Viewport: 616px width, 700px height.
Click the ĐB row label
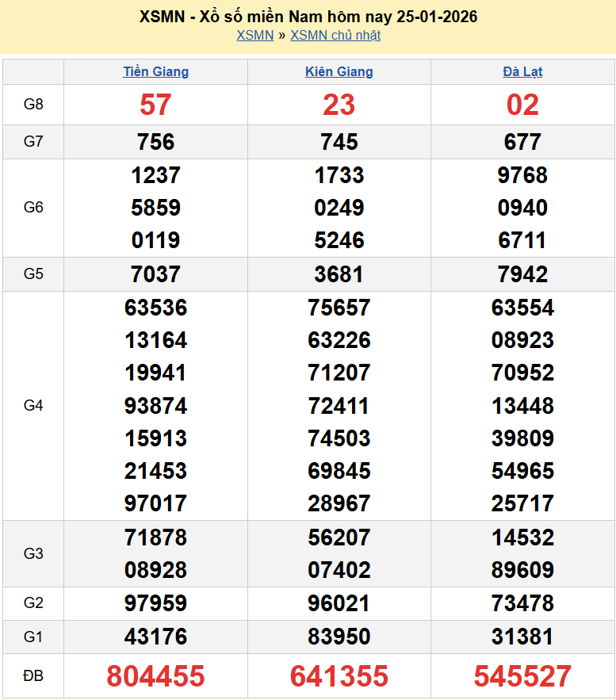pos(33,676)
